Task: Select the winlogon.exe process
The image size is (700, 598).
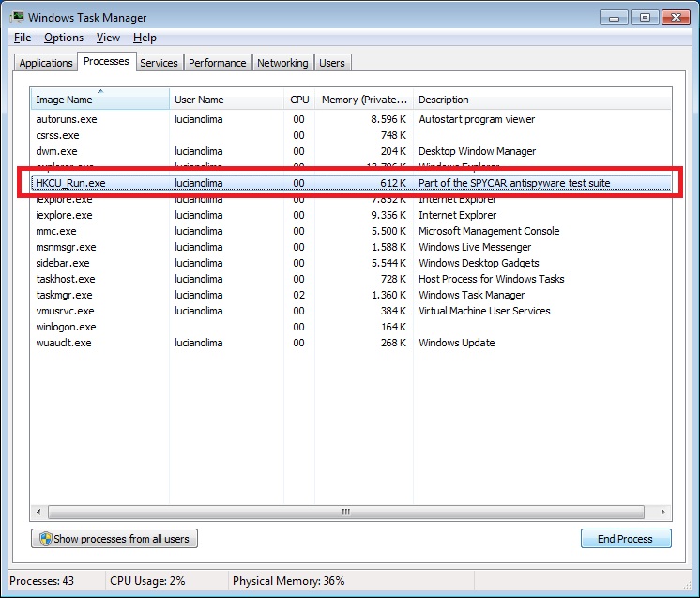Action: pyautogui.click(x=351, y=327)
